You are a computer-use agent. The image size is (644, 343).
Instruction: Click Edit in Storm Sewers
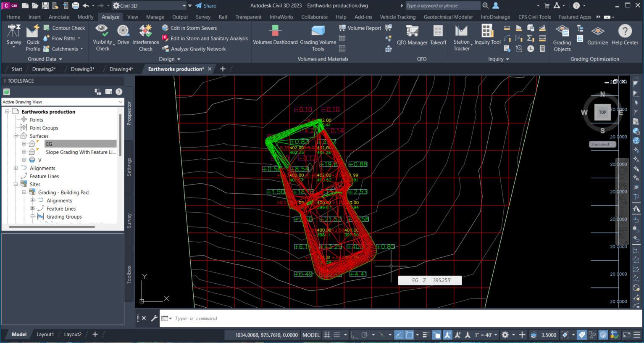[194, 28]
